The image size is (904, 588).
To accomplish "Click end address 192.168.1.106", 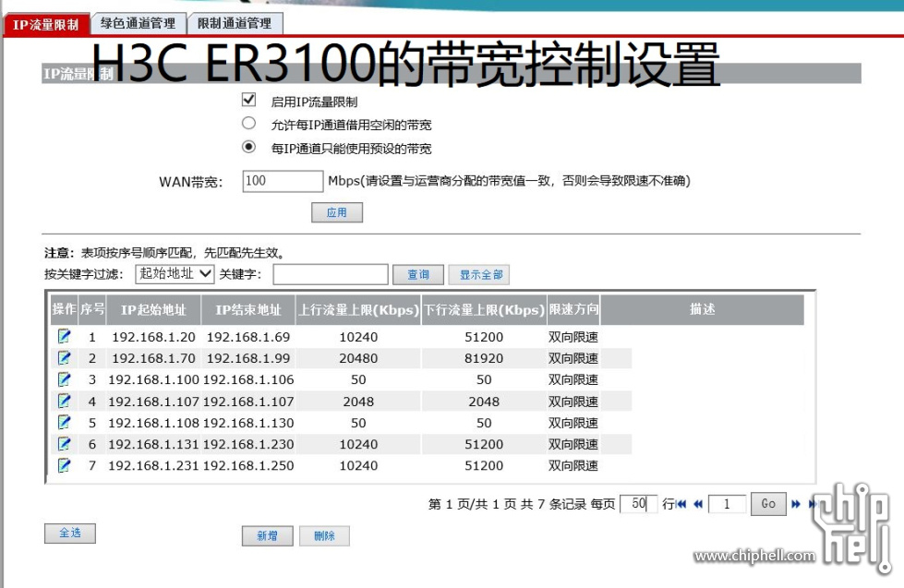I will coord(248,379).
